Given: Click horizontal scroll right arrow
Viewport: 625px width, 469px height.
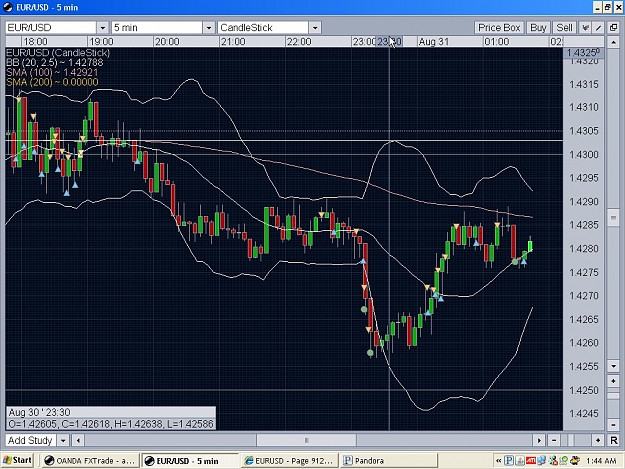Looking at the screenshot, I should 539,440.
